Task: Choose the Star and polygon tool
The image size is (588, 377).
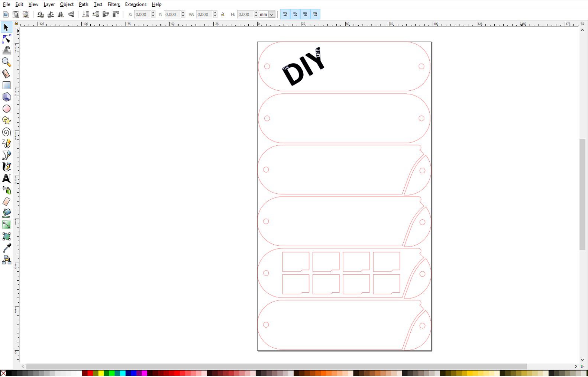Action: [6, 120]
